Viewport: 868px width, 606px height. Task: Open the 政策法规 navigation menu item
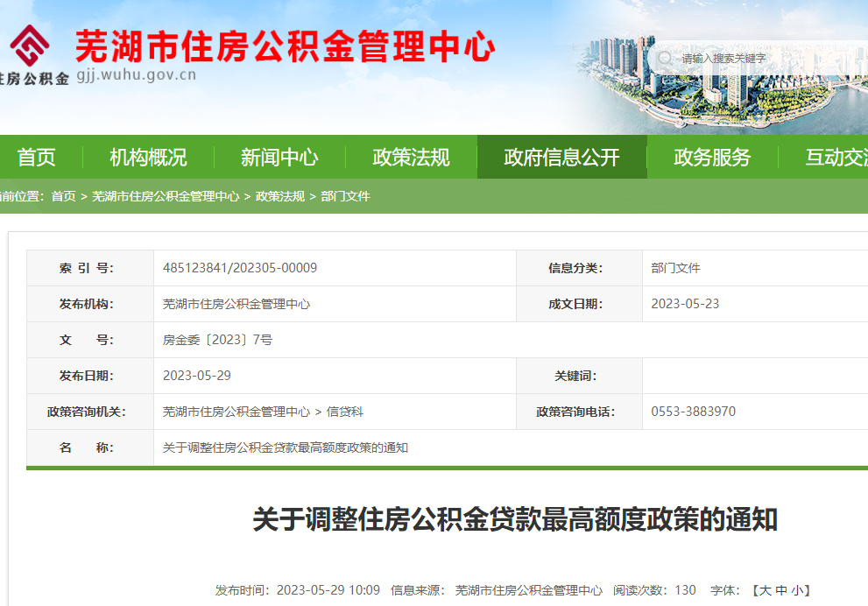(412, 157)
